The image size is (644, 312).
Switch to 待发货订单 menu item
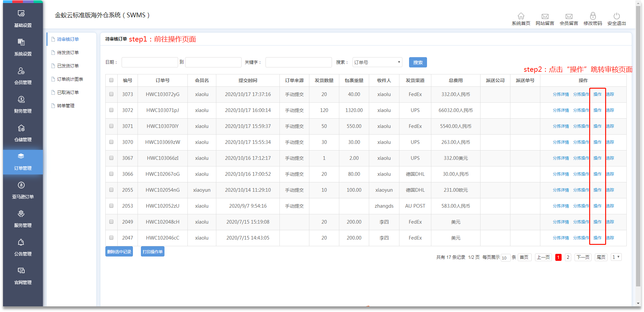(68, 52)
